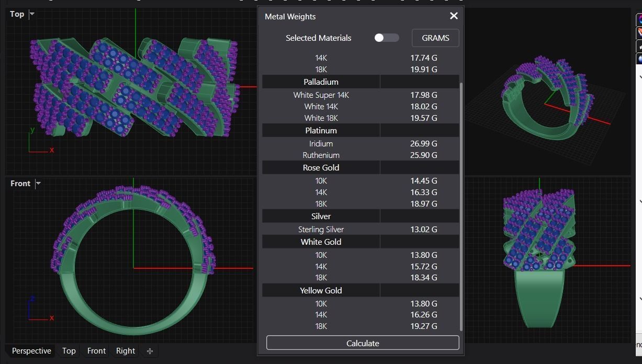
Task: Click the Top viewport title label
Action: coord(17,14)
